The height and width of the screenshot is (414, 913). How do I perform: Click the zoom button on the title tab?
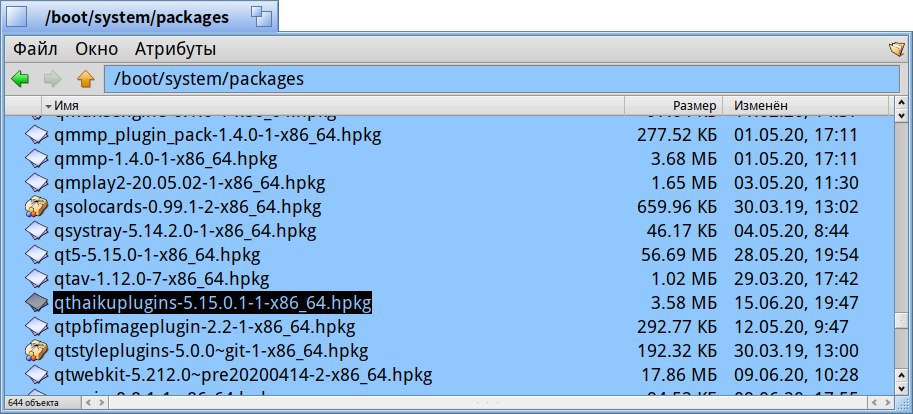coord(261,16)
